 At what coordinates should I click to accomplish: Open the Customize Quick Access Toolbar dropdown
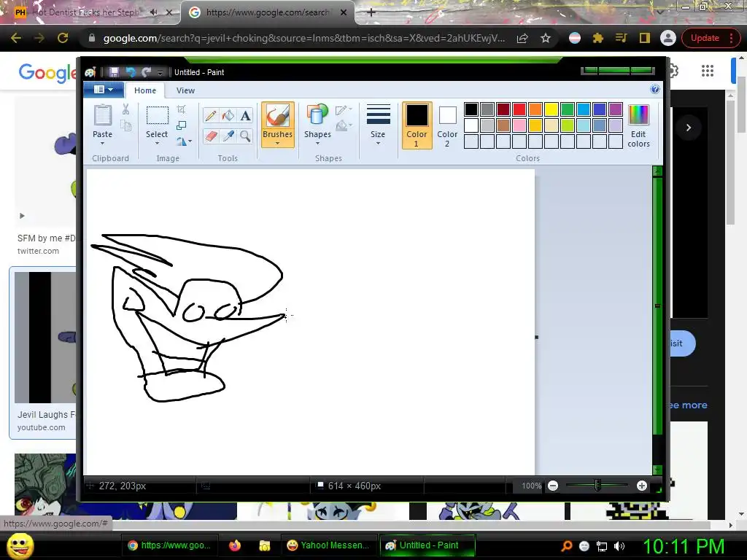160,72
